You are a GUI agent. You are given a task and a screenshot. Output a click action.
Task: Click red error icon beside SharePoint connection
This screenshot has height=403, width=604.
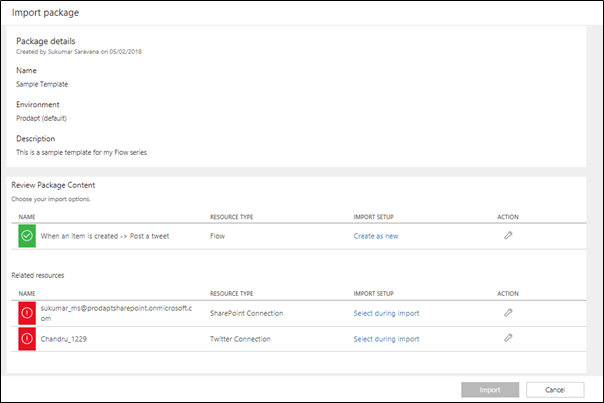pyautogui.click(x=26, y=313)
